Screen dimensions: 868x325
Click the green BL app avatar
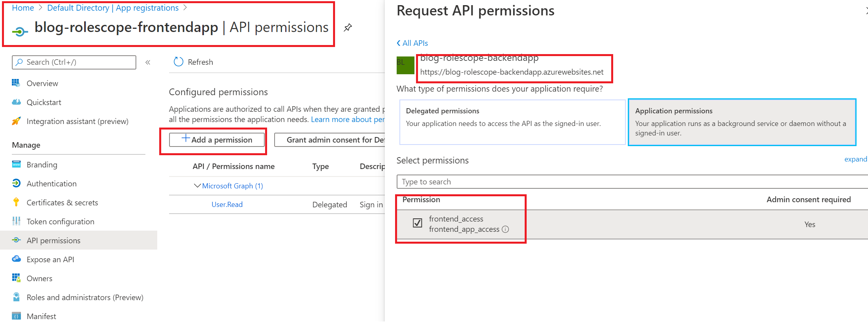click(x=405, y=65)
